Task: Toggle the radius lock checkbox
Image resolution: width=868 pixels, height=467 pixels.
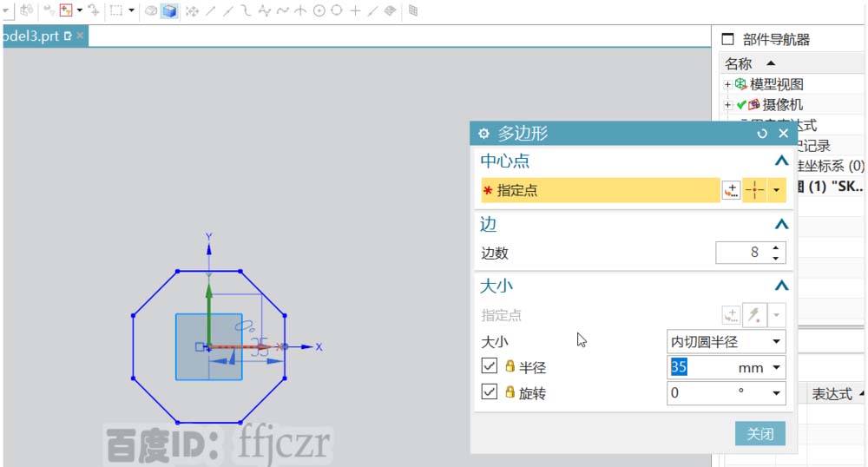Action: (x=489, y=365)
